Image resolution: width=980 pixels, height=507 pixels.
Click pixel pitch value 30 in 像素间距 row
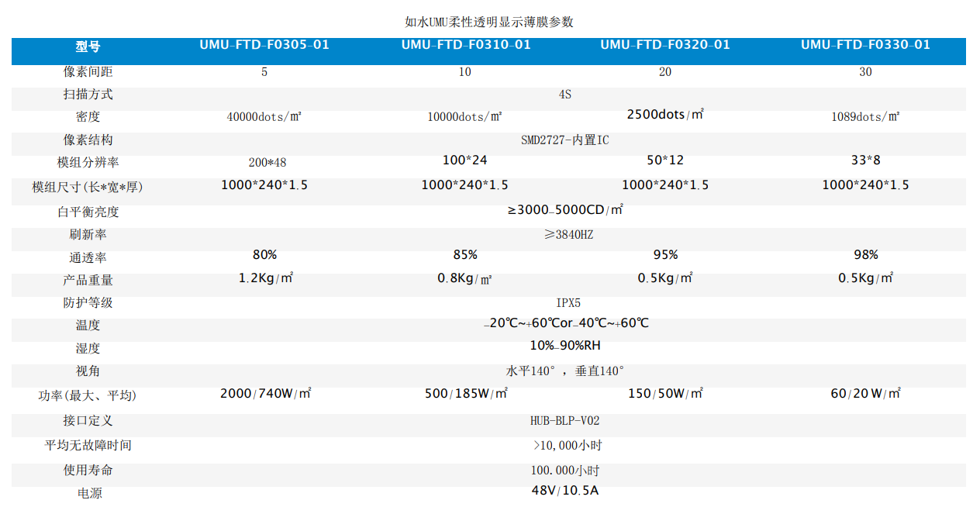point(865,72)
